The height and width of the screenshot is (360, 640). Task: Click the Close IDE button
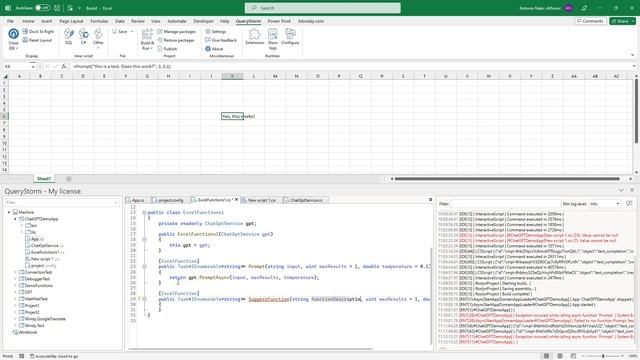click(x=13, y=39)
